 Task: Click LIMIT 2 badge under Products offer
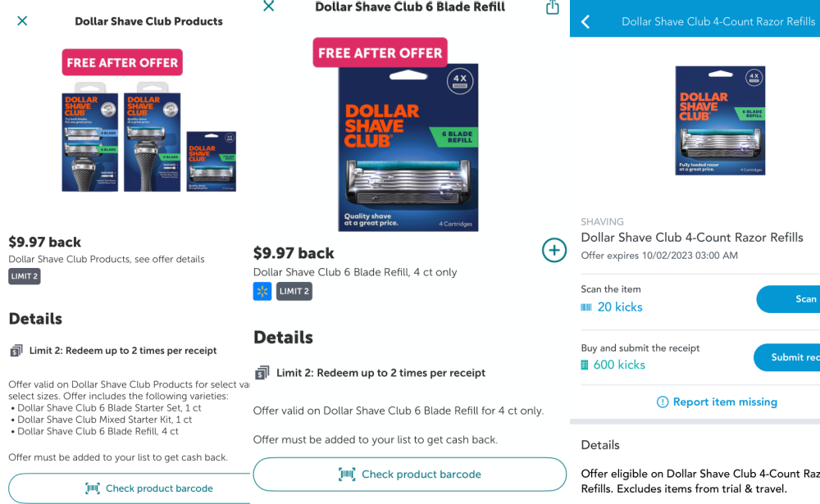[25, 276]
